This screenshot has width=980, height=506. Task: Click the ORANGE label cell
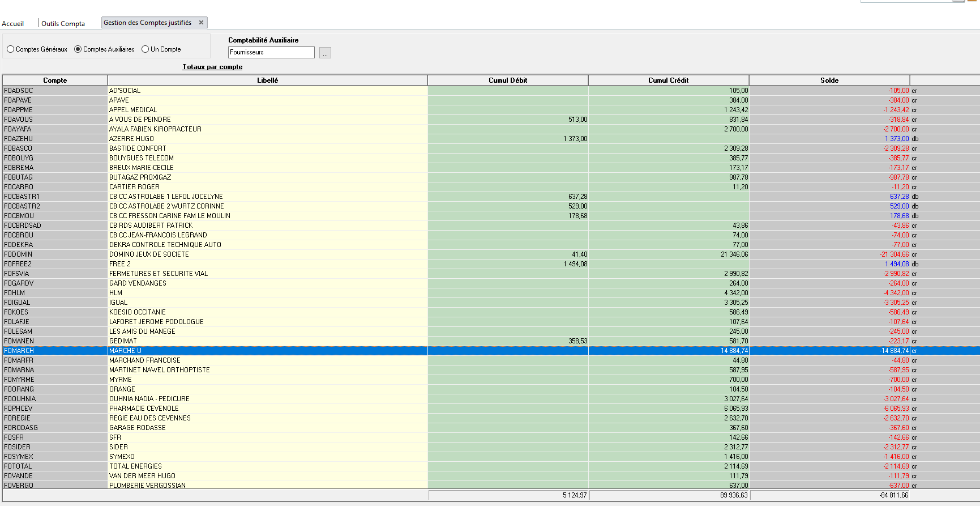click(268, 389)
